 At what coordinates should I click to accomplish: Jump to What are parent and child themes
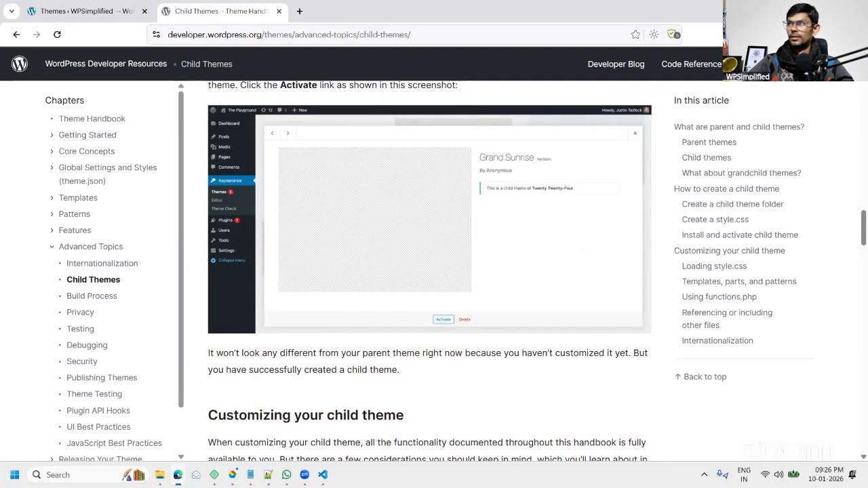point(739,127)
